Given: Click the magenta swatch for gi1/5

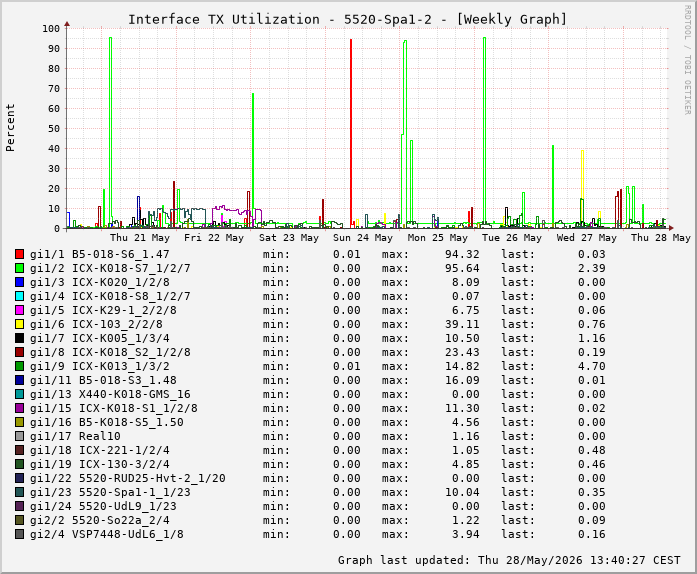Looking at the screenshot, I should click(19, 310).
